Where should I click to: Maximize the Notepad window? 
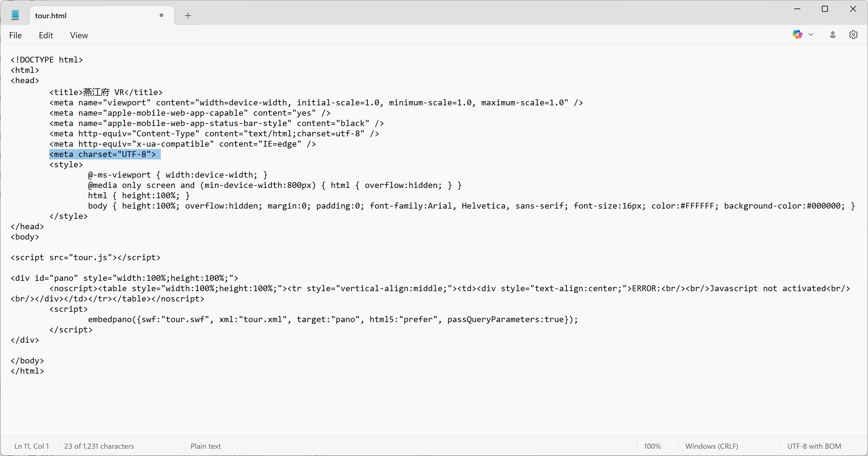click(825, 9)
